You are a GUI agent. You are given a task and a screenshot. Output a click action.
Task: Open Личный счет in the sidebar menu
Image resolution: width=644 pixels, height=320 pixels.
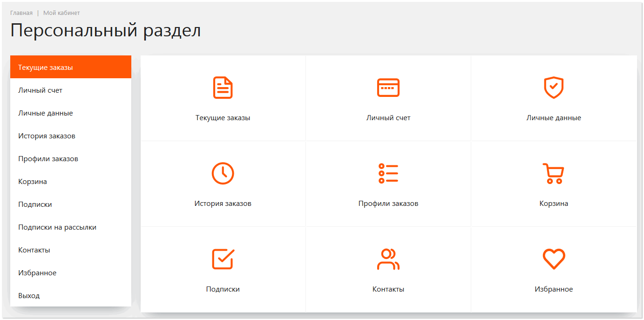click(x=71, y=90)
